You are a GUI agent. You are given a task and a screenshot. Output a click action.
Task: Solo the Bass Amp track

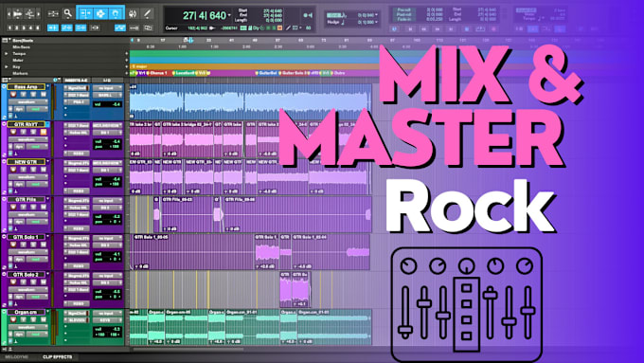(x=33, y=95)
